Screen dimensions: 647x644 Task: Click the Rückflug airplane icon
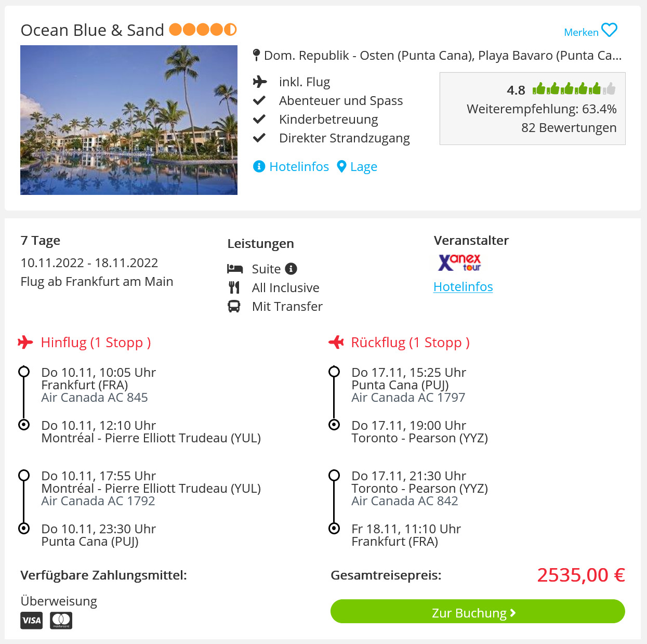click(x=336, y=342)
